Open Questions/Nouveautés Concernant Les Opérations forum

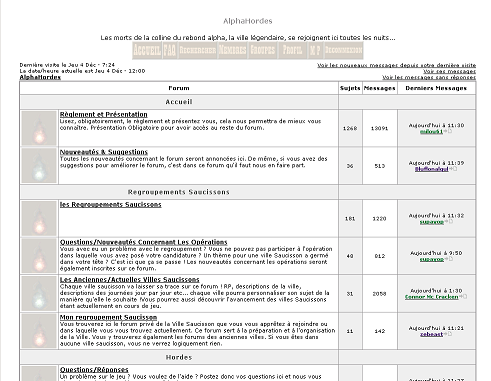coord(143,242)
